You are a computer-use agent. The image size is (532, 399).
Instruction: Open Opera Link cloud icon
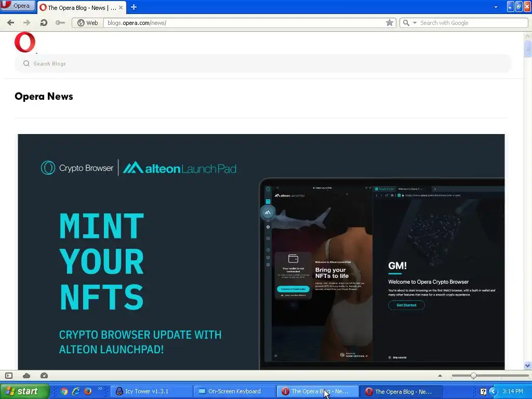pos(26,376)
